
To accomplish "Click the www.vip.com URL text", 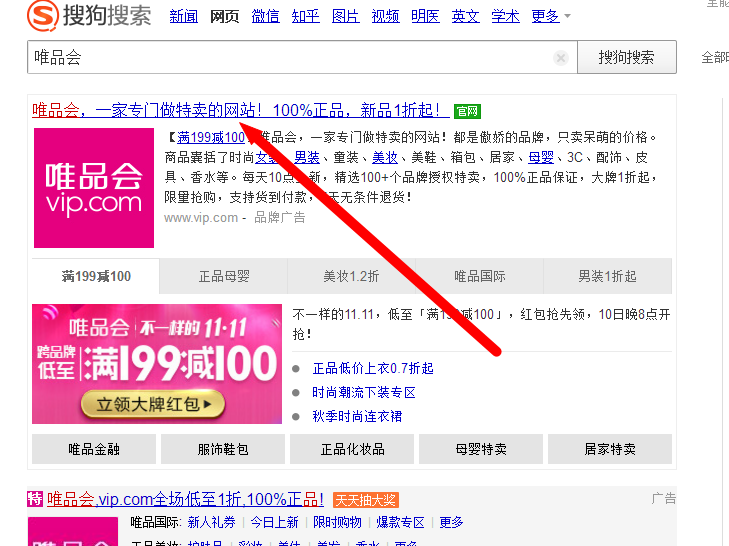I will coord(201,218).
